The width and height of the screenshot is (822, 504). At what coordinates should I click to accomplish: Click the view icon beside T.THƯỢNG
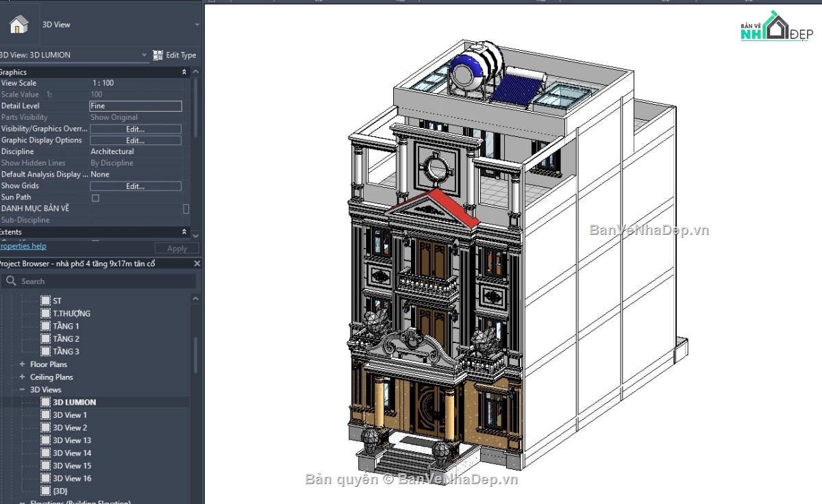point(45,314)
